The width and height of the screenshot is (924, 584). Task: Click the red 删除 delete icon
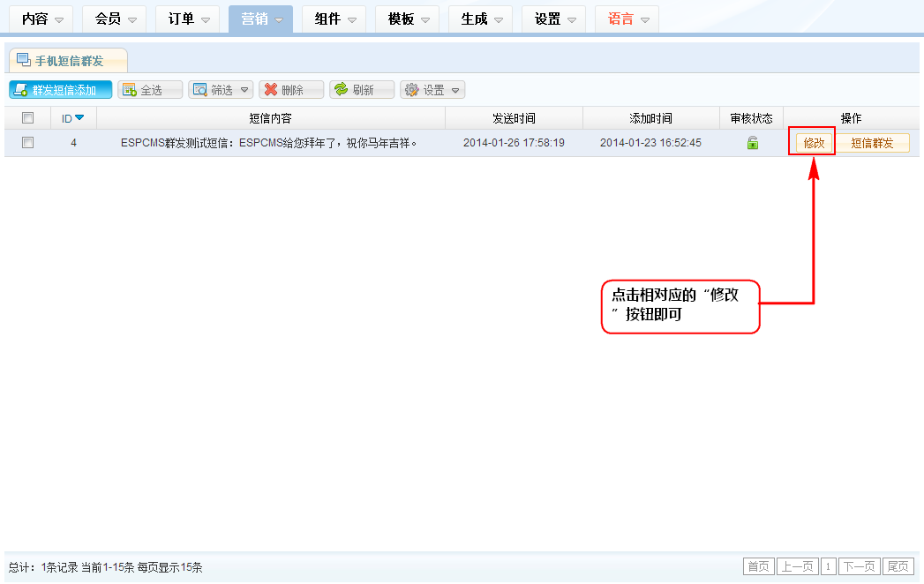tap(271, 90)
